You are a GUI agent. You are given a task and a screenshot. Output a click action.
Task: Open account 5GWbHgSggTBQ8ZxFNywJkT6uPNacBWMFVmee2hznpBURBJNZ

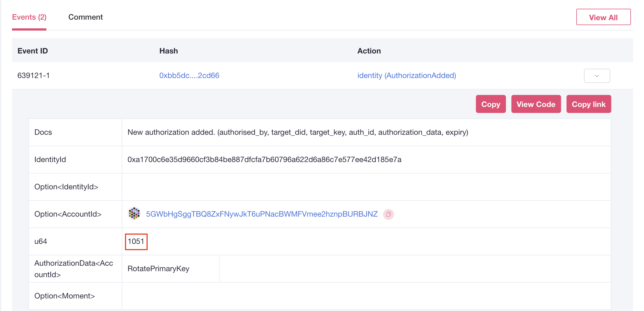pos(262,214)
